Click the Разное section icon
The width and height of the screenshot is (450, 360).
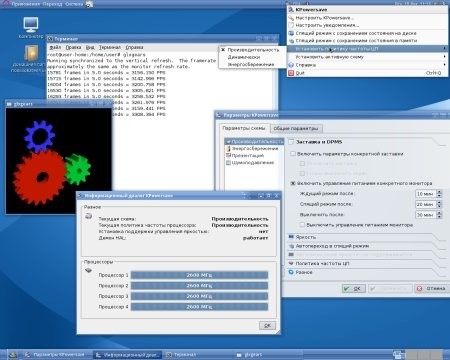tap(291, 272)
